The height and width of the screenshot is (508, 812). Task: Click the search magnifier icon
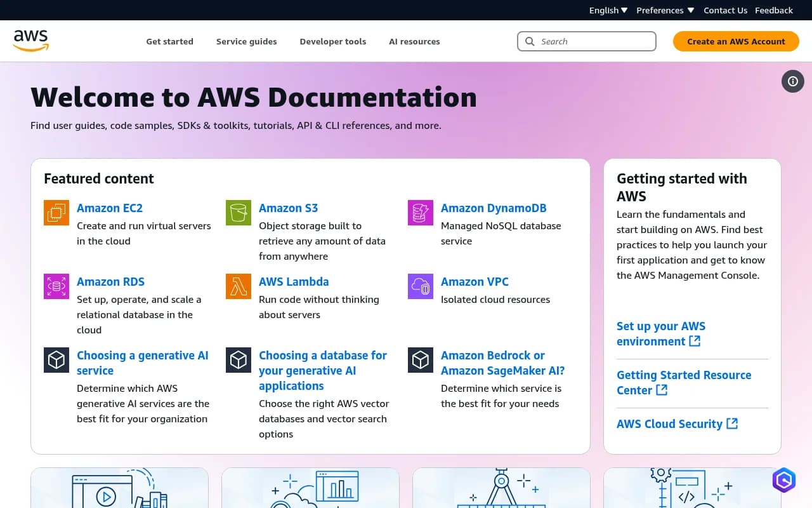(x=530, y=41)
